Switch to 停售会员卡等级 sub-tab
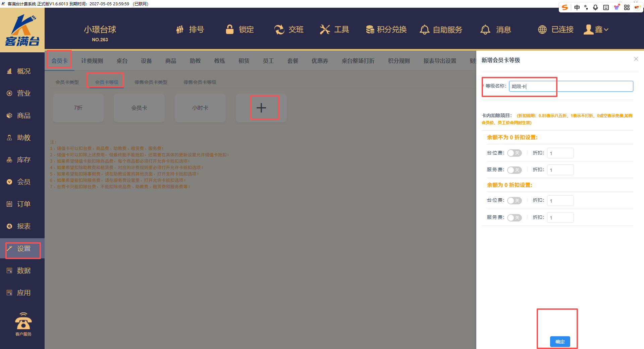644x349 pixels. point(200,82)
